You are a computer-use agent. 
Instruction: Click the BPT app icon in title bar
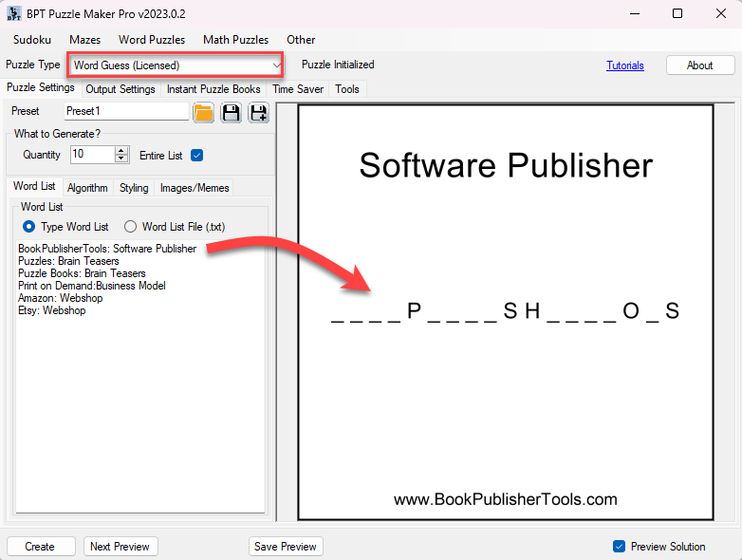[13, 13]
